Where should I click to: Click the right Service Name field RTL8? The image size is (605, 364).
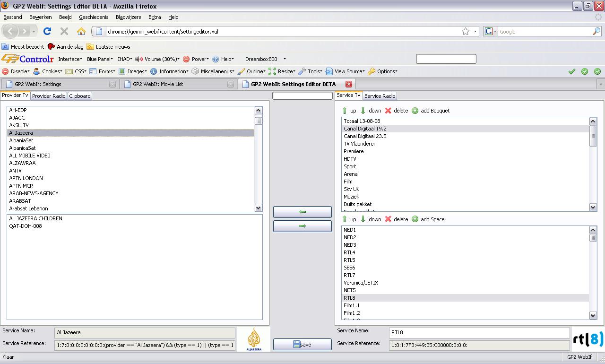click(x=479, y=332)
